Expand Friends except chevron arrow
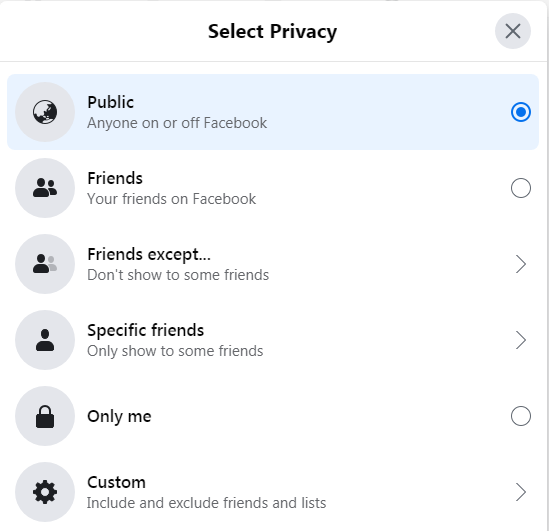Image resolution: width=549 pixels, height=531 pixels. pos(521,264)
